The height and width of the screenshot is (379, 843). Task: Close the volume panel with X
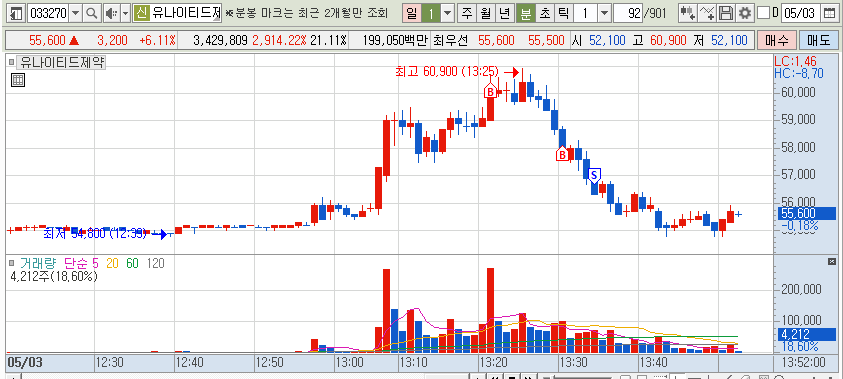[833, 261]
